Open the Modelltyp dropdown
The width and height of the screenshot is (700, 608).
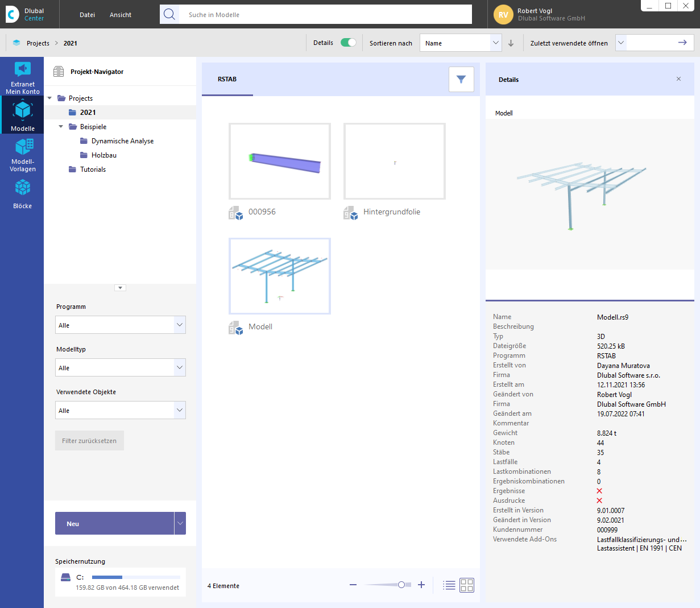pos(121,367)
